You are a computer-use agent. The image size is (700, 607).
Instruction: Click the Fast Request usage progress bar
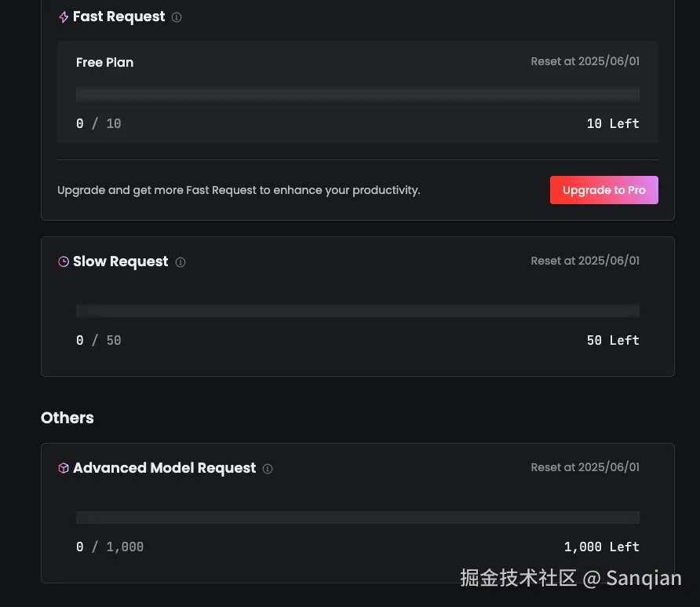[357, 94]
